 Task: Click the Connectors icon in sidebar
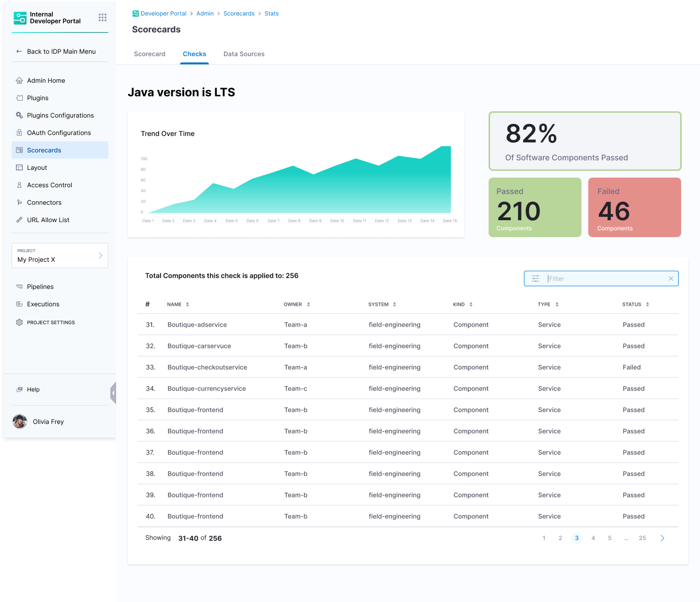coord(19,203)
